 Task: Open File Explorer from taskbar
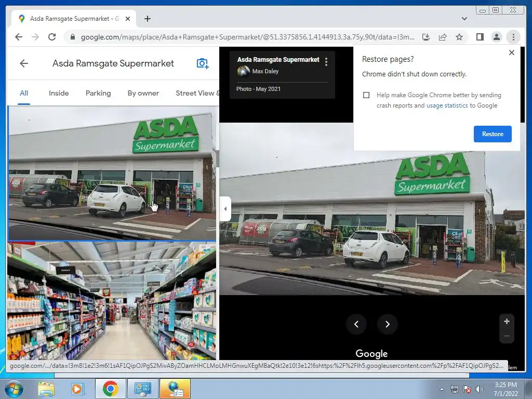46,389
